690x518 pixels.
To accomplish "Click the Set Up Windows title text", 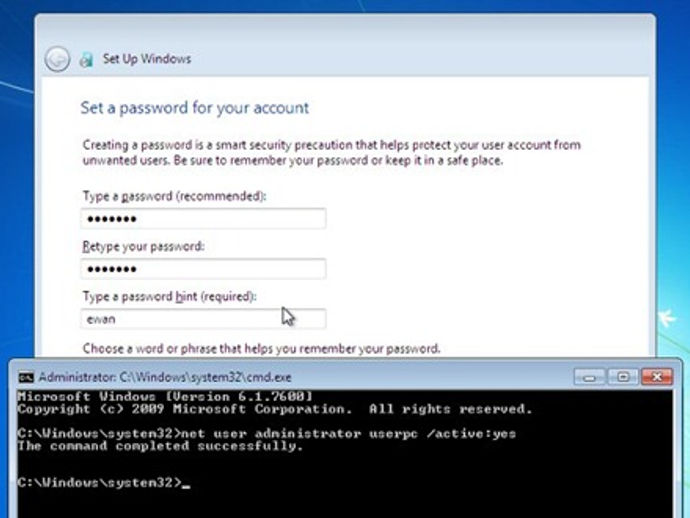I will [147, 59].
